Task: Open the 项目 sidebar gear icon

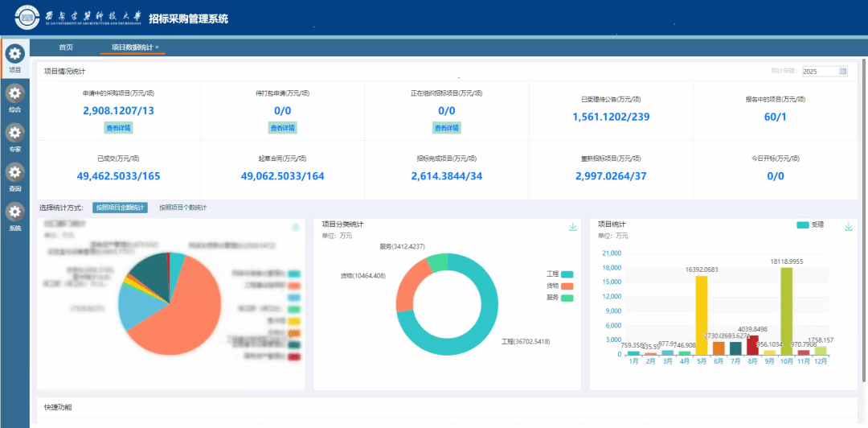Action: pos(15,54)
